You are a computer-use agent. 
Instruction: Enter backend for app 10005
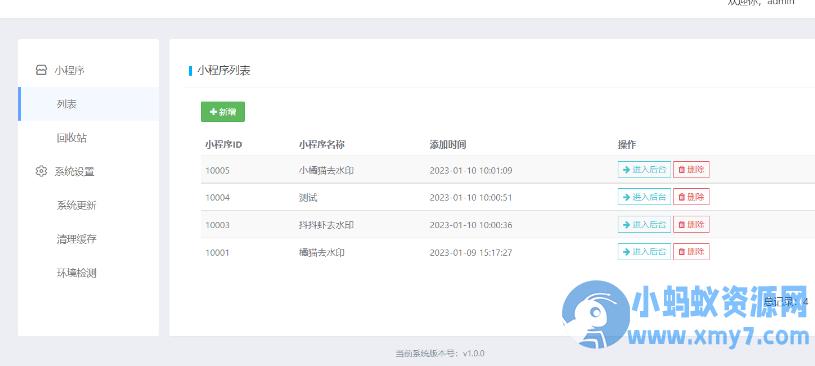(x=644, y=169)
